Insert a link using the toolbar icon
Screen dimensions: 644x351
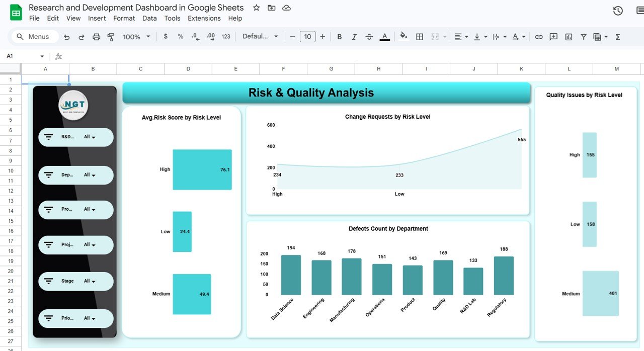pos(538,36)
